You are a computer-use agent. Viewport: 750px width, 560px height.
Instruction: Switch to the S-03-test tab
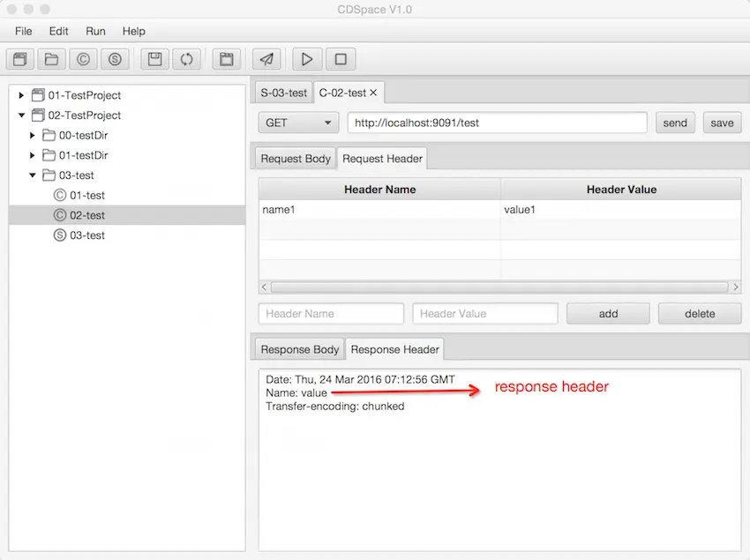click(283, 93)
